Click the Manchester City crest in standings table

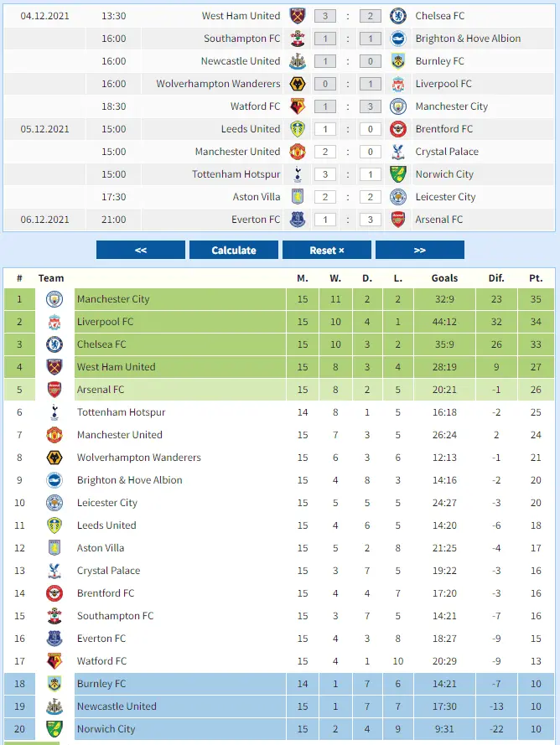point(54,299)
